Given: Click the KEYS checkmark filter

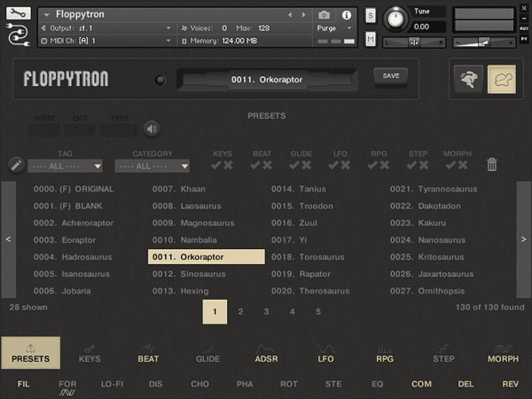Looking at the screenshot, I should [216, 165].
